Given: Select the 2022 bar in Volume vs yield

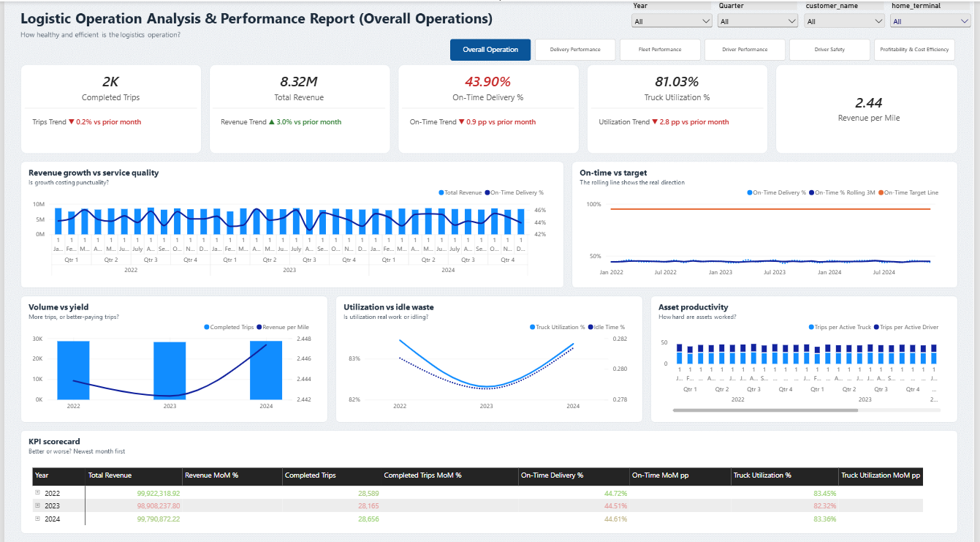Looking at the screenshot, I should point(74,370).
